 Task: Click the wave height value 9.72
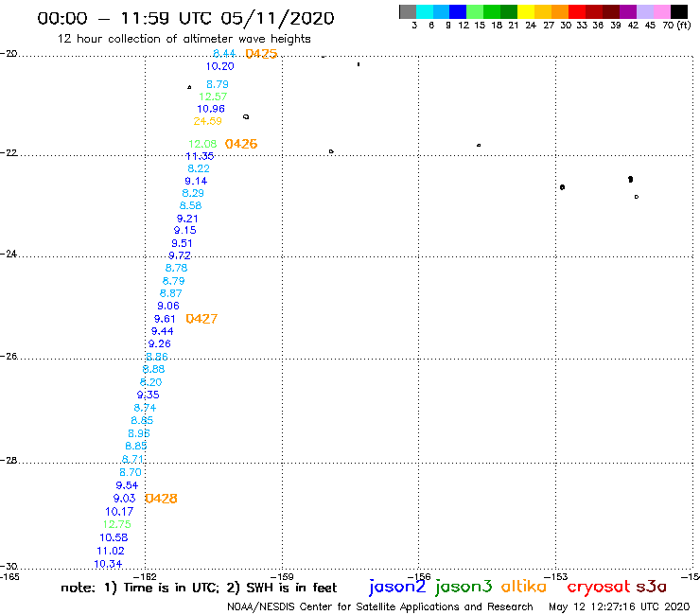(180, 255)
